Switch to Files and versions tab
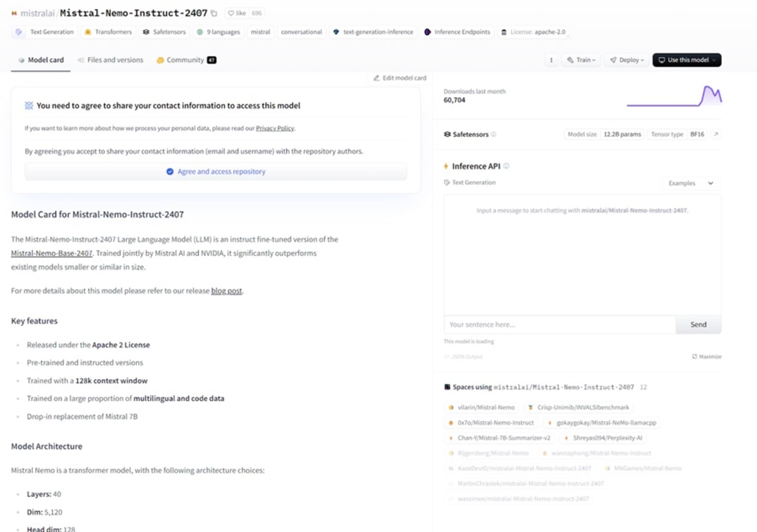The width and height of the screenshot is (757, 532). [110, 60]
